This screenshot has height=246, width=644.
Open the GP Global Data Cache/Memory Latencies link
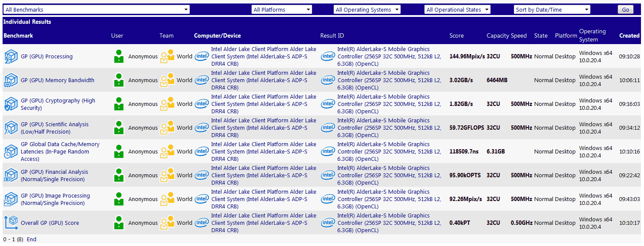[x=60, y=151]
